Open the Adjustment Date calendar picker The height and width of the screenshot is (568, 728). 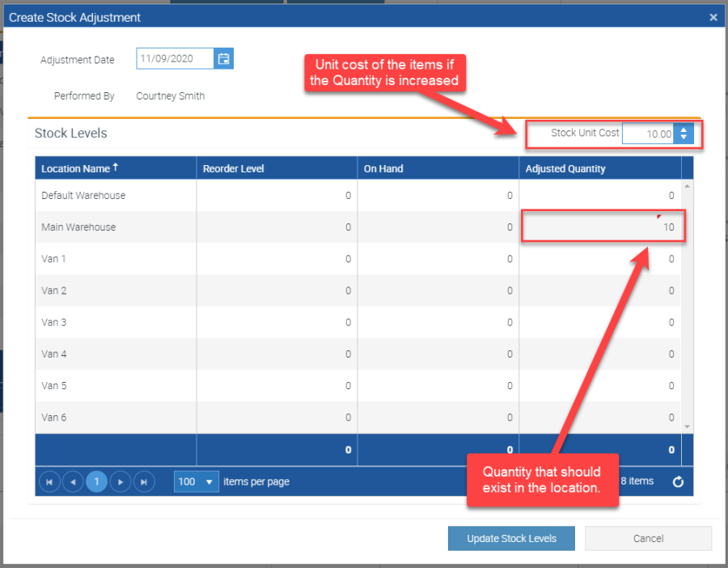click(x=223, y=58)
